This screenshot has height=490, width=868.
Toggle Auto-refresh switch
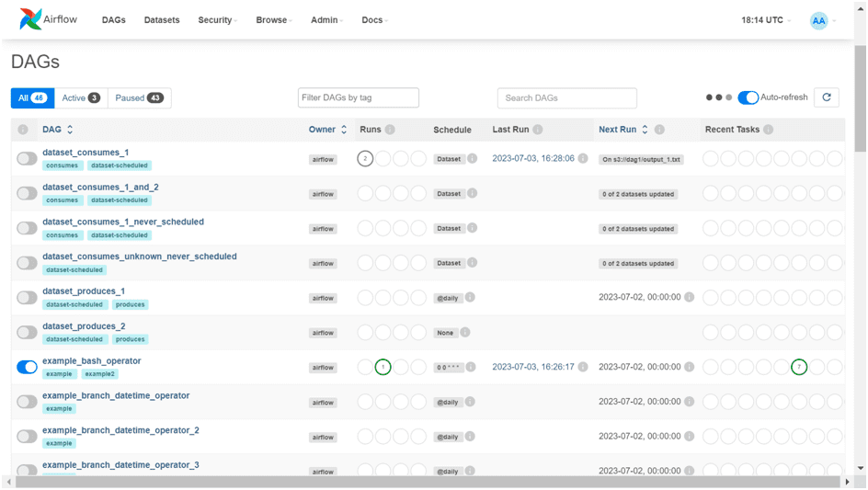pos(748,97)
